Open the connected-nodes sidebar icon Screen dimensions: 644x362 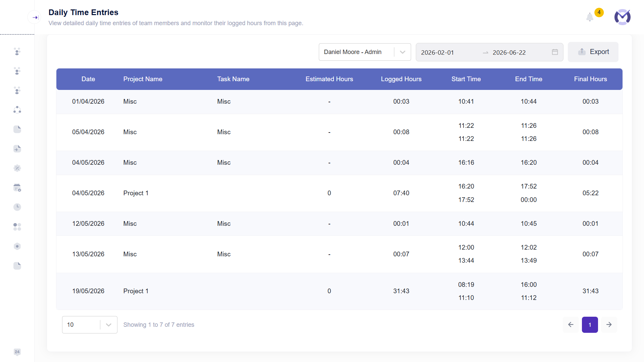[17, 110]
